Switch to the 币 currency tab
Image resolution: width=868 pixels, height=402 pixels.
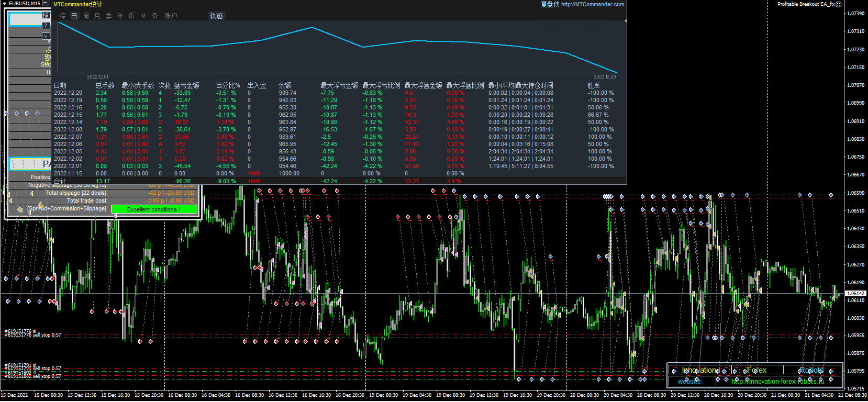click(x=131, y=16)
